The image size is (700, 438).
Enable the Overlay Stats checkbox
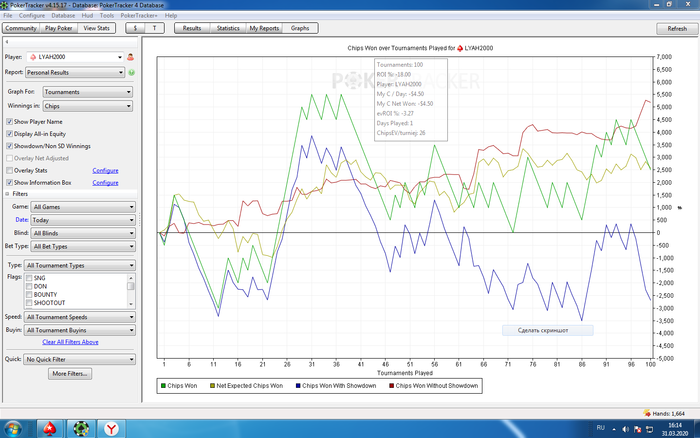[x=10, y=170]
